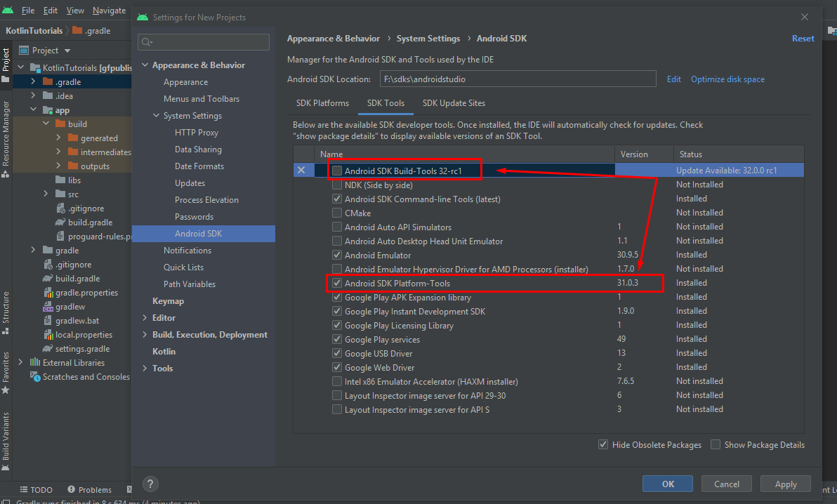837x504 pixels.
Task: Click the Reset link
Action: [803, 39]
